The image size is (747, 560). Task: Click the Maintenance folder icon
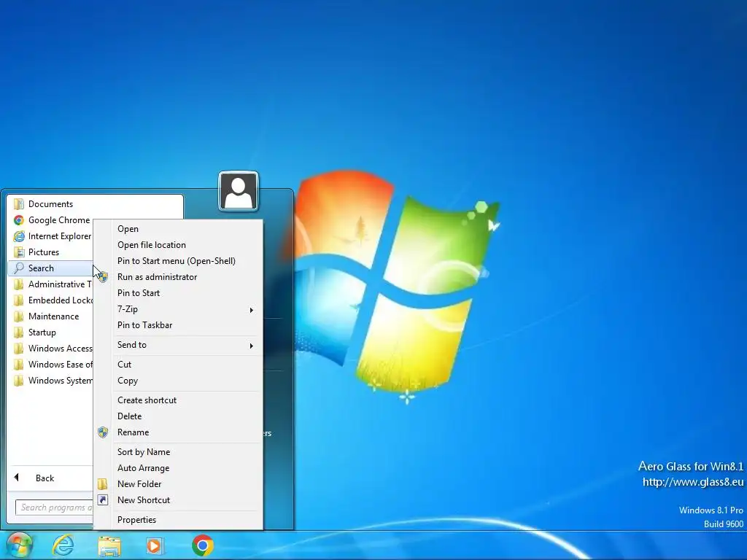(x=19, y=316)
